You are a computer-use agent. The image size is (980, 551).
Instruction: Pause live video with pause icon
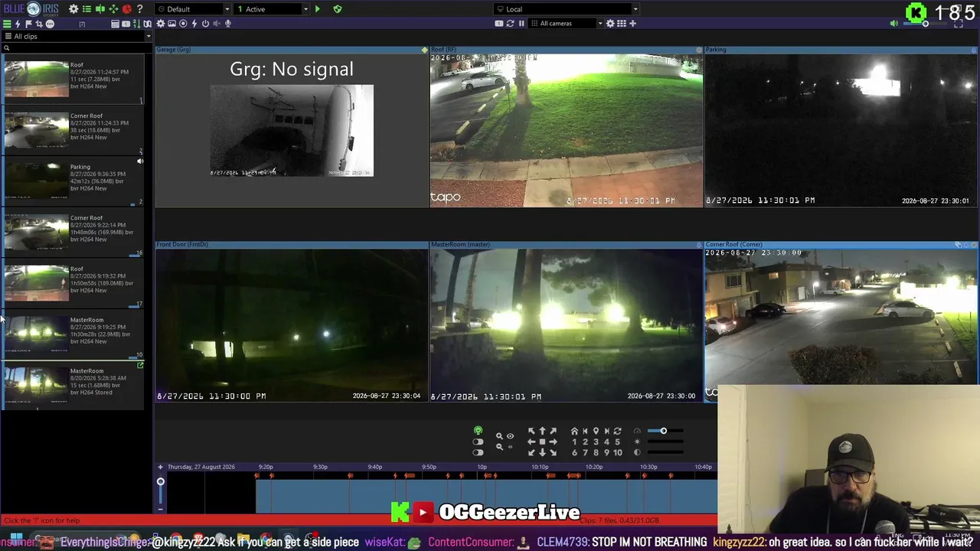click(x=521, y=24)
